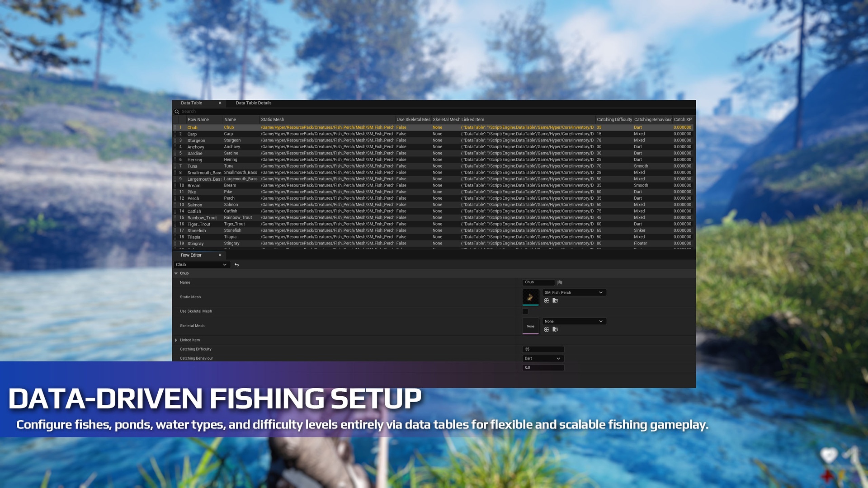Screen dimensions: 868x488
Task: Click the flag icon next to Name field
Action: tap(560, 282)
